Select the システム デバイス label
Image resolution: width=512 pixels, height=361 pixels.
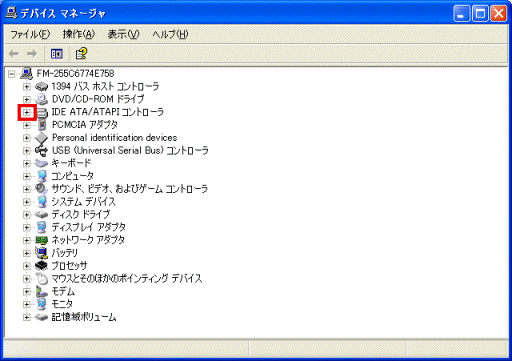[x=83, y=202]
